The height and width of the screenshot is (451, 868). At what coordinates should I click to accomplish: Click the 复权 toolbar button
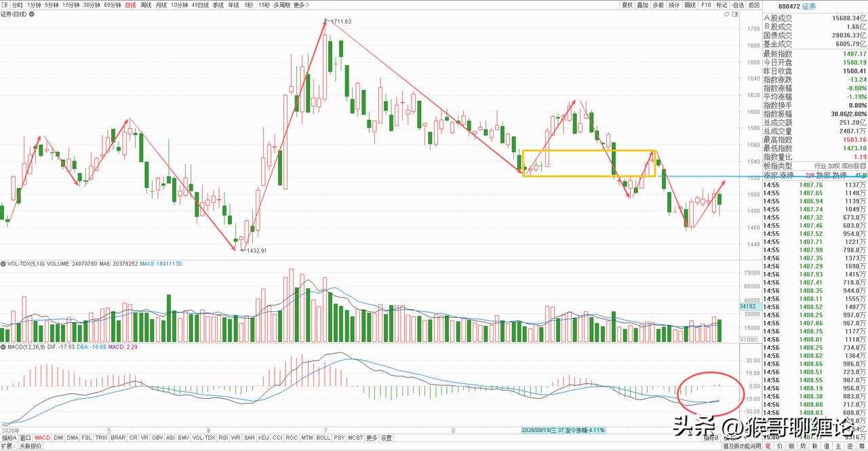628,5
